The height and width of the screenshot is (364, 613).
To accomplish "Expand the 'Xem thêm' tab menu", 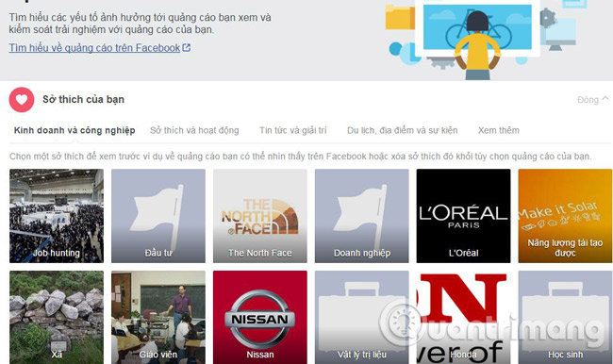I will click(499, 130).
